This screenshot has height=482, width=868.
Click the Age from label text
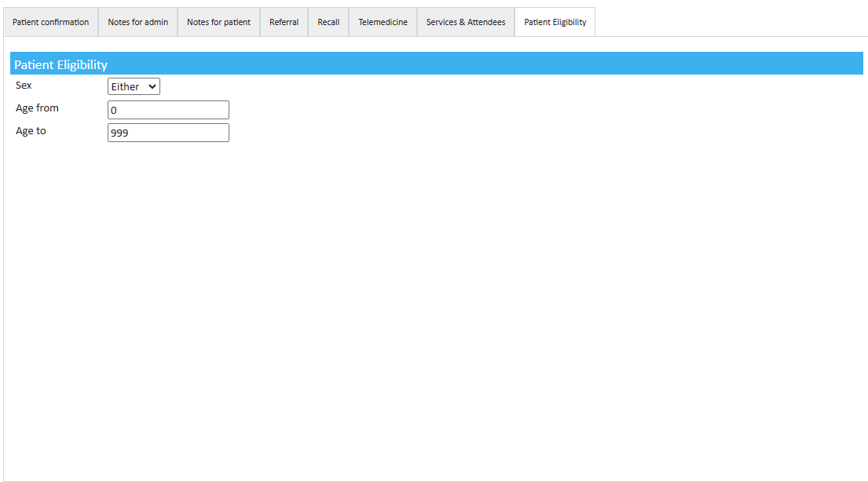pyautogui.click(x=37, y=108)
